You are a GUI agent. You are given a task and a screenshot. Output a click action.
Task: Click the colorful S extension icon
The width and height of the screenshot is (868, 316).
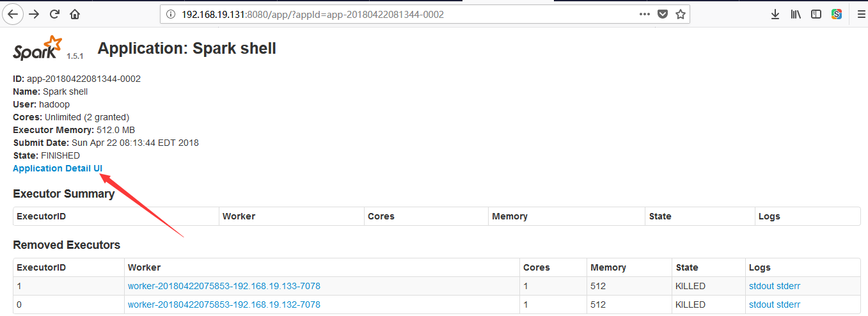coord(836,14)
